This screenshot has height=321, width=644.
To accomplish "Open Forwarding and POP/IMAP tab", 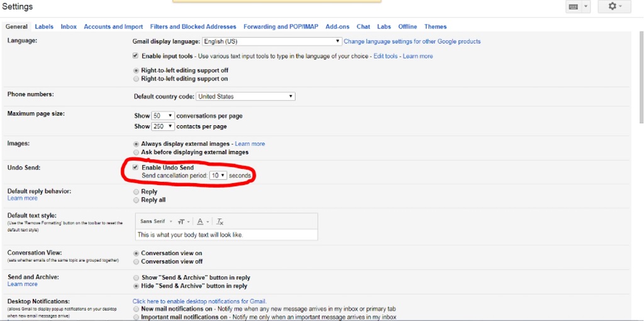I will coord(280,26).
